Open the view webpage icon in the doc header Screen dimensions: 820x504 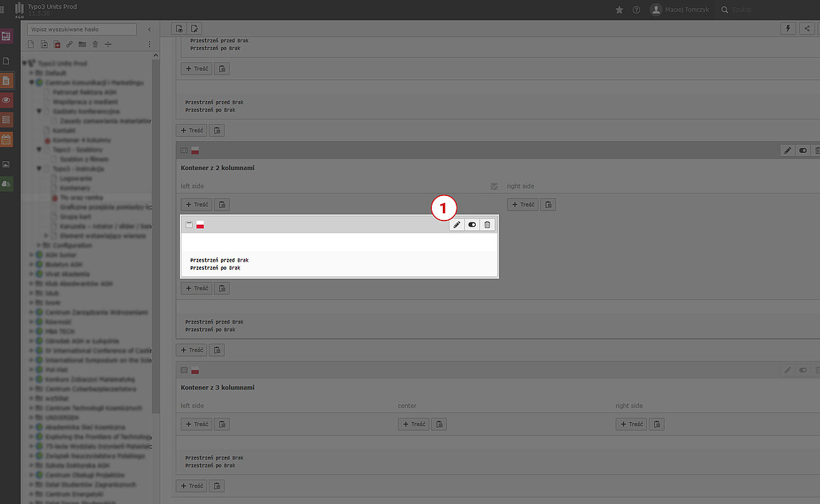coord(179,29)
